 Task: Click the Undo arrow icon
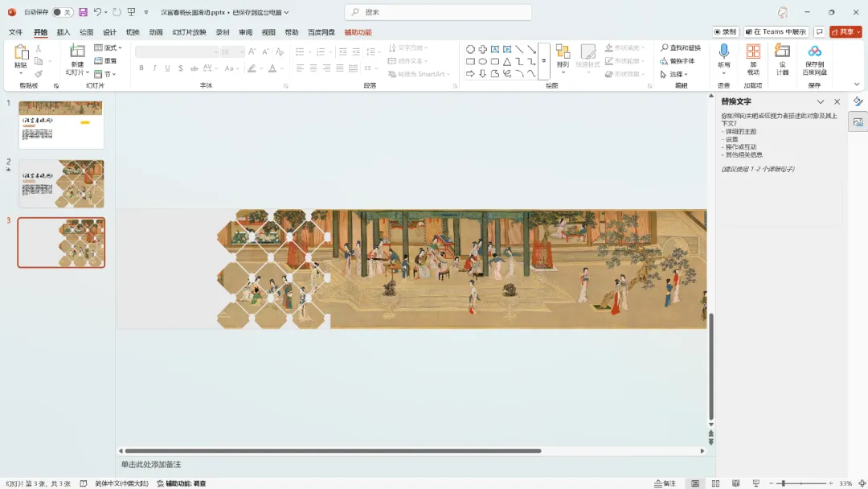click(x=97, y=12)
